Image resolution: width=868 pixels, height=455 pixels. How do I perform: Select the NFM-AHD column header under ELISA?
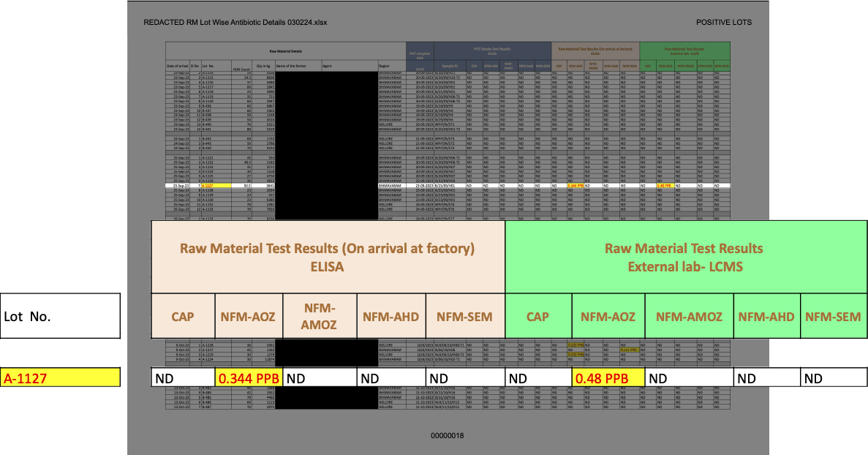(x=390, y=317)
